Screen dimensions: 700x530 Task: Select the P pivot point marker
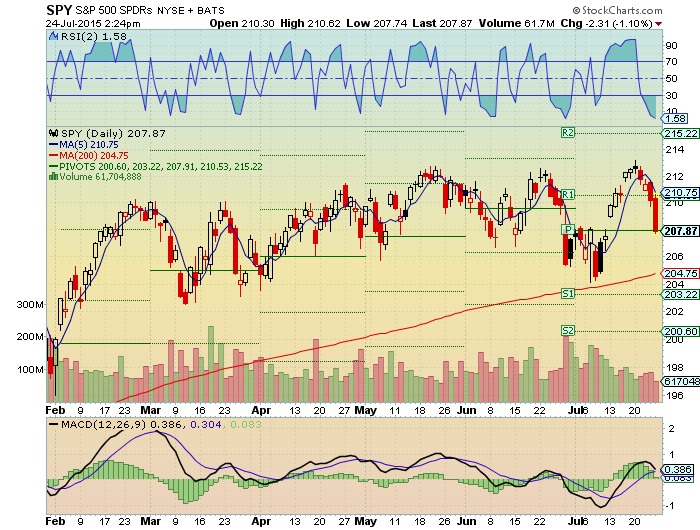pyautogui.click(x=567, y=230)
